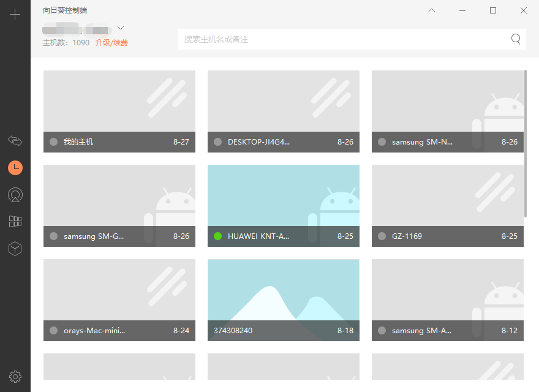
Task: Click the grey status dot for 我的主机
Action: (x=54, y=142)
